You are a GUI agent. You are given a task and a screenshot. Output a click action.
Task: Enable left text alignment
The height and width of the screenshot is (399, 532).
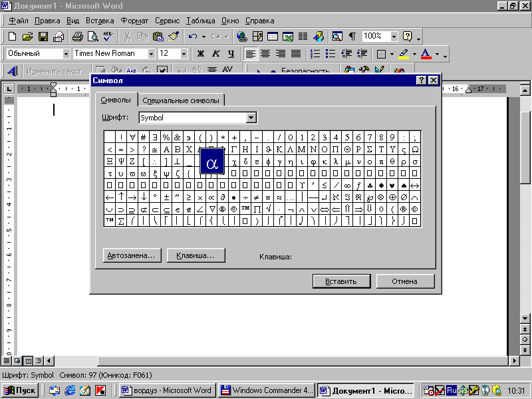(x=251, y=54)
